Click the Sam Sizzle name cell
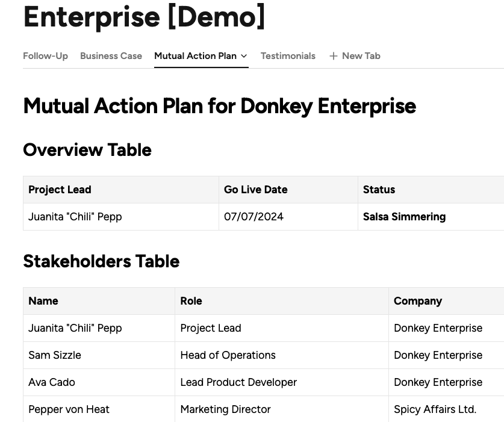Screen dimensions: 504x422 [55, 355]
